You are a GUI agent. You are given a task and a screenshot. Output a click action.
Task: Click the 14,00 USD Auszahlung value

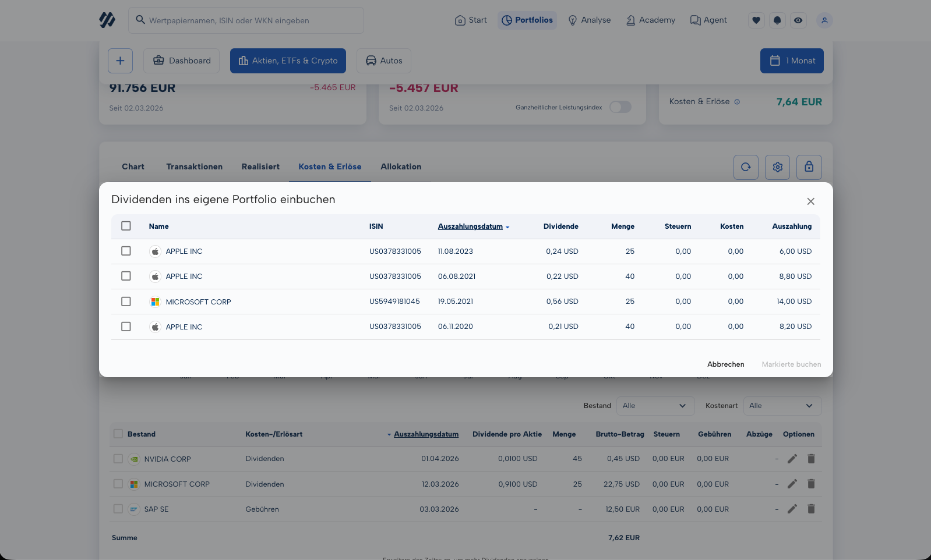coord(794,302)
